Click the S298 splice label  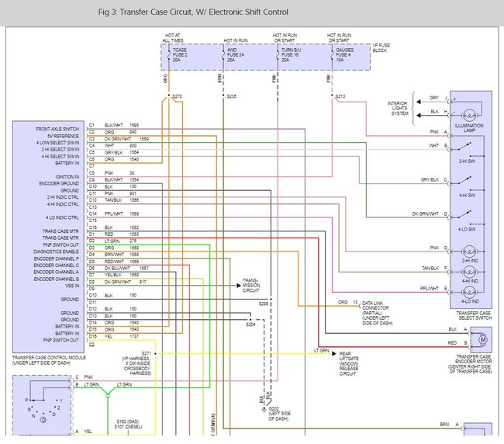[264, 304]
